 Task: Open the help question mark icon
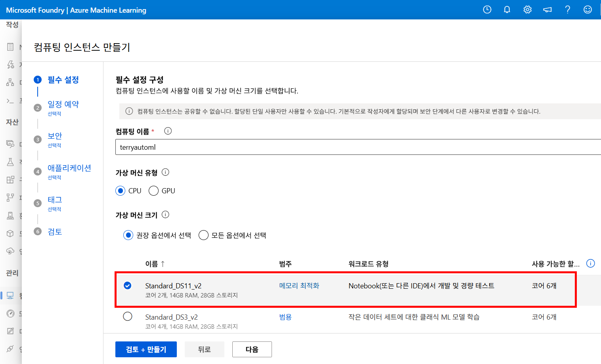pos(568,10)
